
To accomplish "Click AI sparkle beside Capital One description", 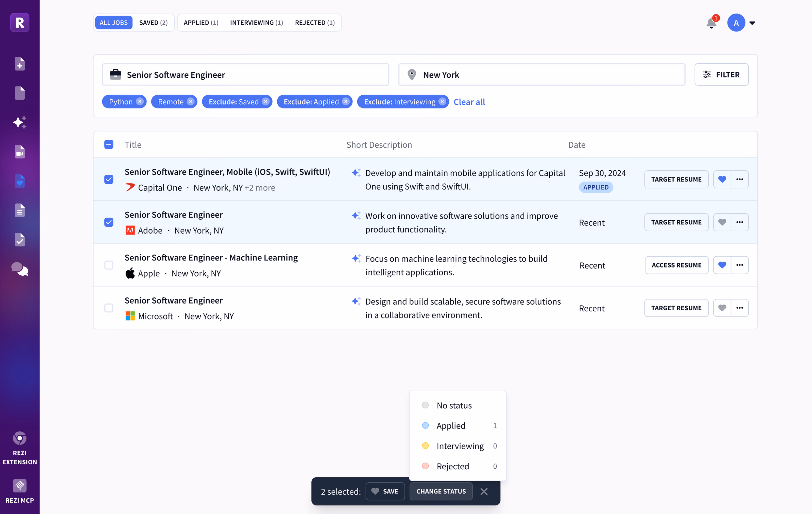I will tap(356, 173).
